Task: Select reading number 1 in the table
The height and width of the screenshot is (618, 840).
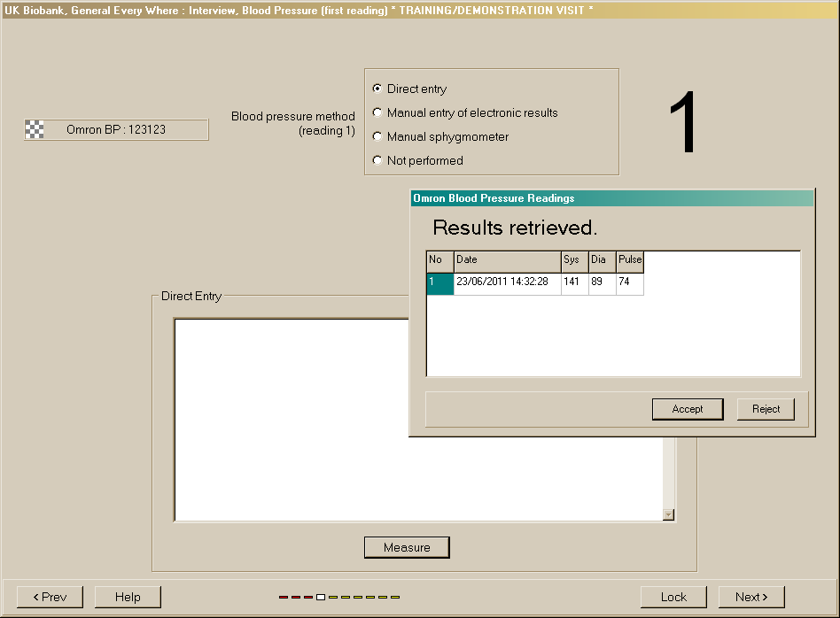Action: 439,282
